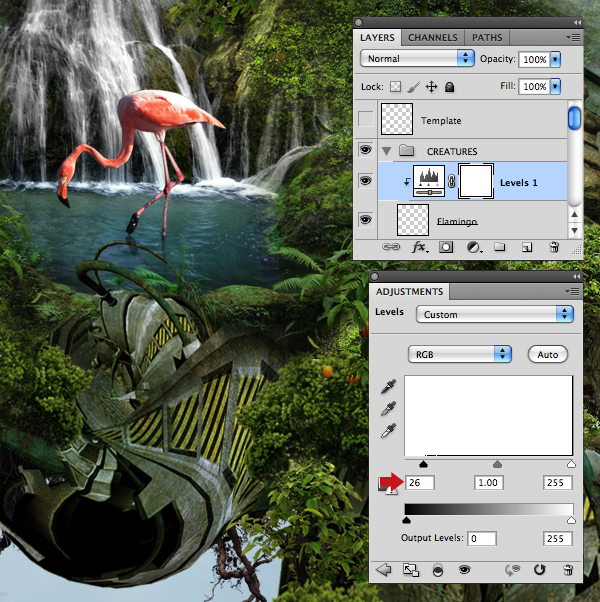The height and width of the screenshot is (602, 600).
Task: Select the gray point eyedropper
Action: coord(388,409)
